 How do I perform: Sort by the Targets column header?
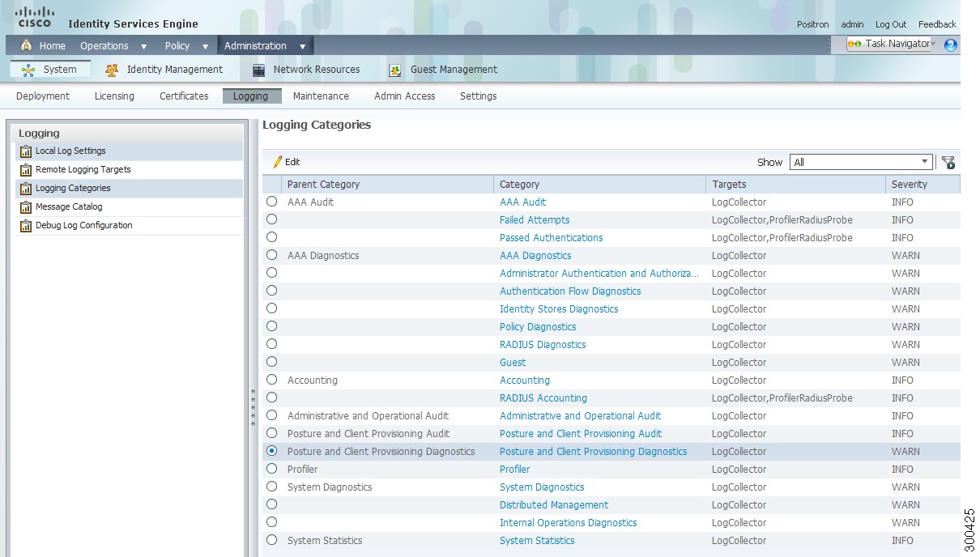point(795,185)
